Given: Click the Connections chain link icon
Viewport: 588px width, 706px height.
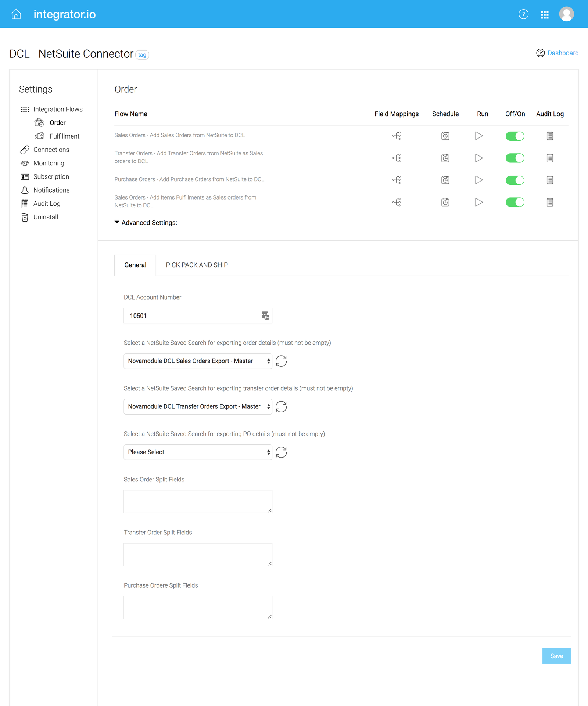Looking at the screenshot, I should (25, 150).
